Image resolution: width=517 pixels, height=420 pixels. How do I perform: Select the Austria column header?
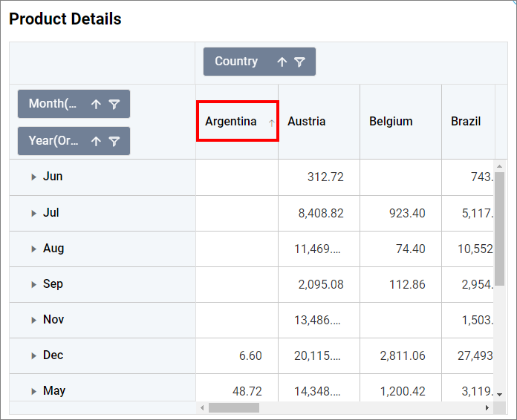(307, 122)
